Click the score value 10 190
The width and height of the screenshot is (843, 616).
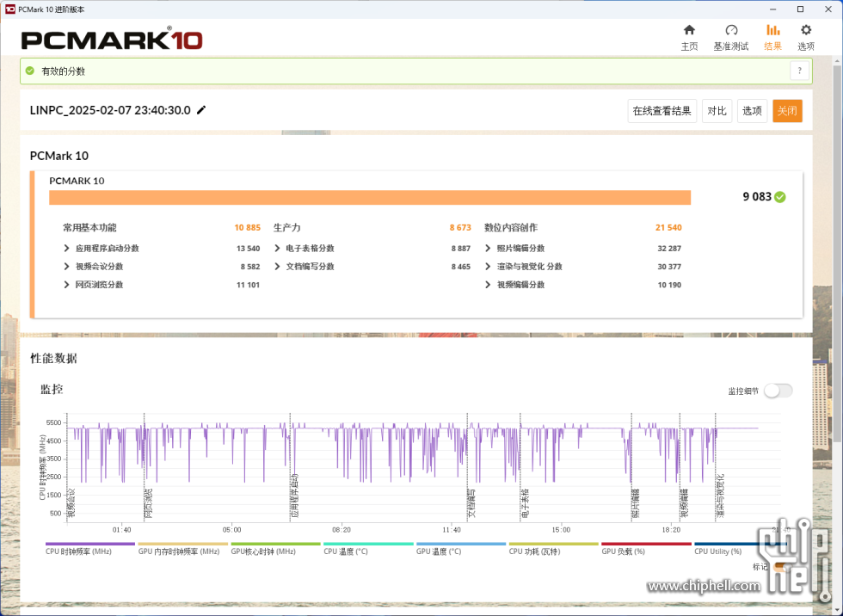pyautogui.click(x=669, y=285)
